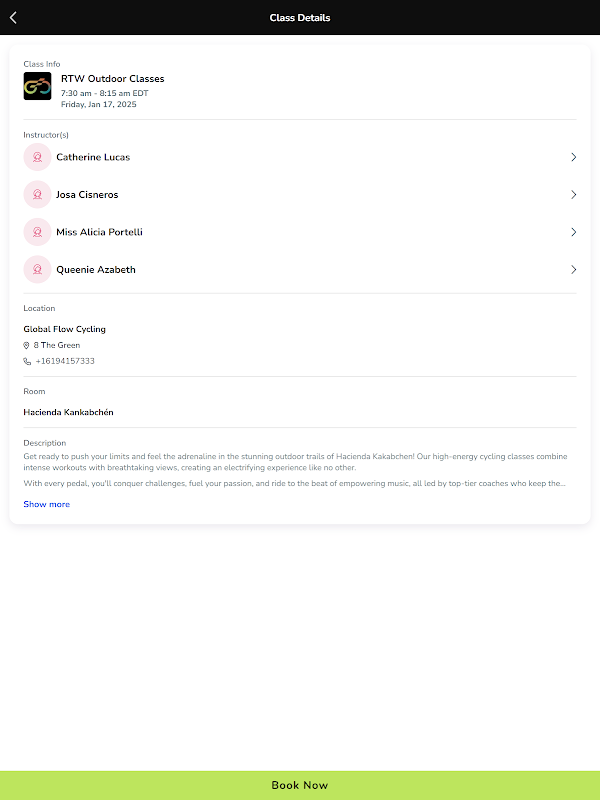600x800 pixels.
Task: Select instructor name Queenie Azabeth
Action: click(96, 270)
